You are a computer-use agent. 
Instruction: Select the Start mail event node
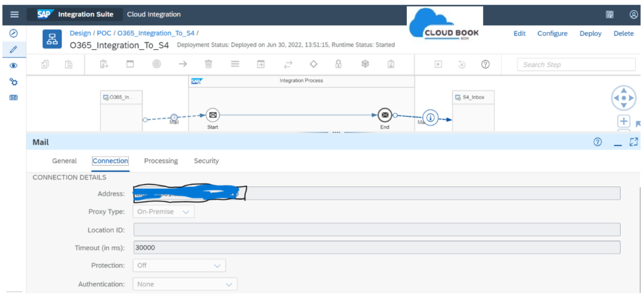point(213,115)
